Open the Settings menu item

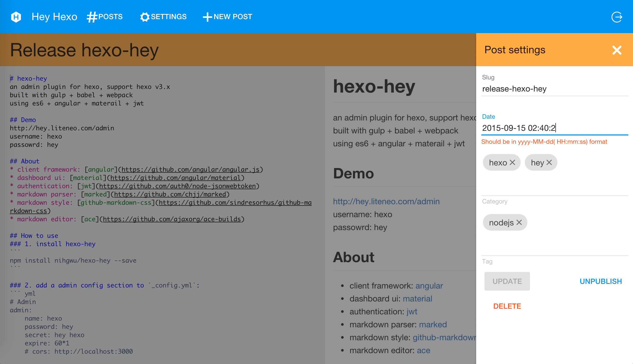169,17
